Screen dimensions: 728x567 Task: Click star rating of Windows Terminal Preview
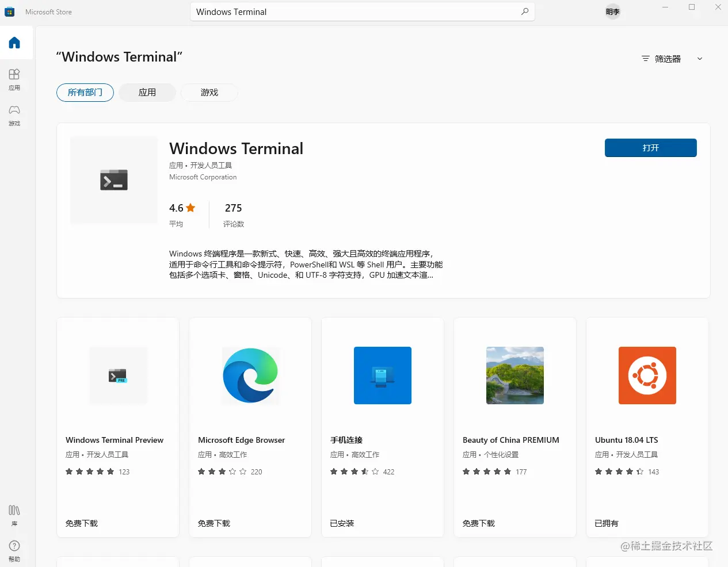(90, 472)
